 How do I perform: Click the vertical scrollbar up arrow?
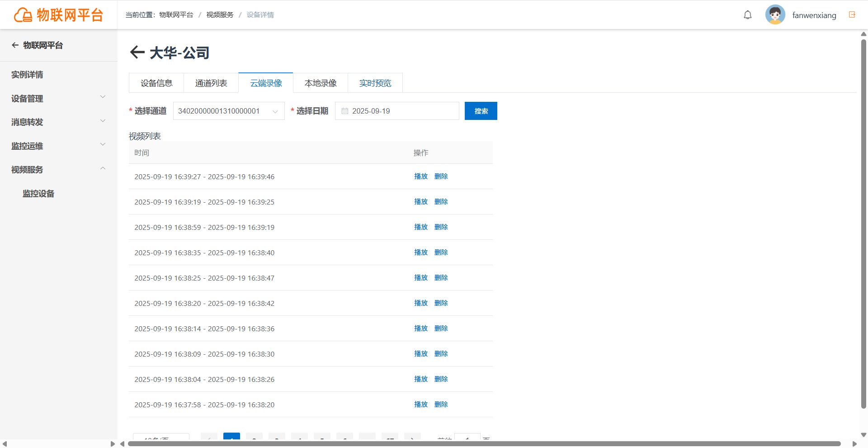pos(863,34)
